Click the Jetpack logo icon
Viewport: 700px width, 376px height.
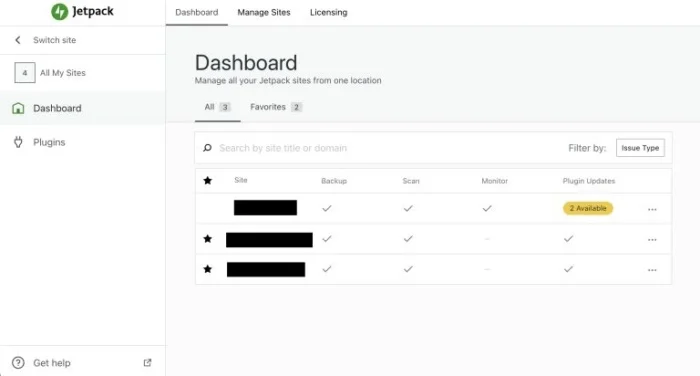[x=59, y=12]
